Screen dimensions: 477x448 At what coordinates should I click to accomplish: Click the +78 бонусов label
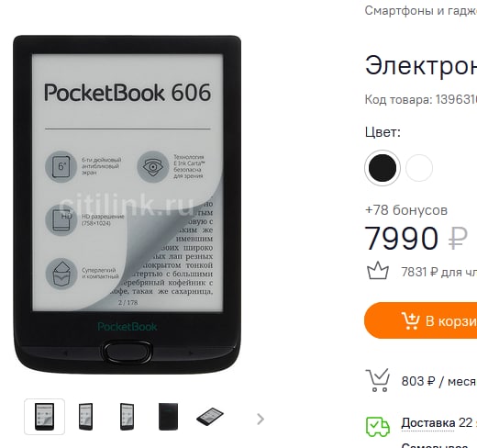click(x=406, y=210)
